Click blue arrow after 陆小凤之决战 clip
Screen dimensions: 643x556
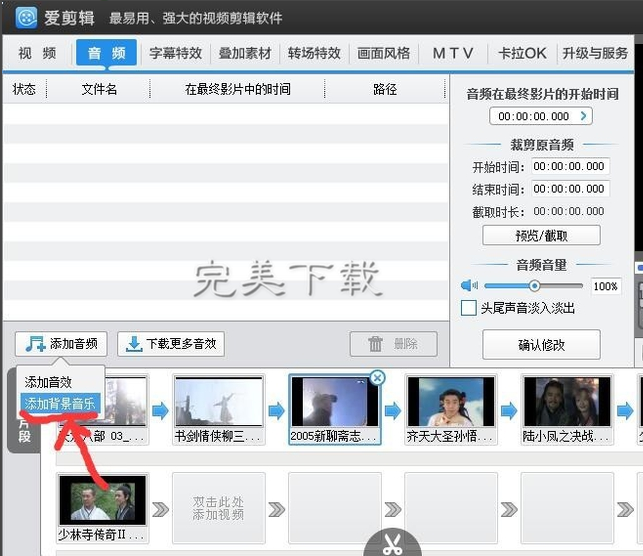pyautogui.click(x=625, y=410)
